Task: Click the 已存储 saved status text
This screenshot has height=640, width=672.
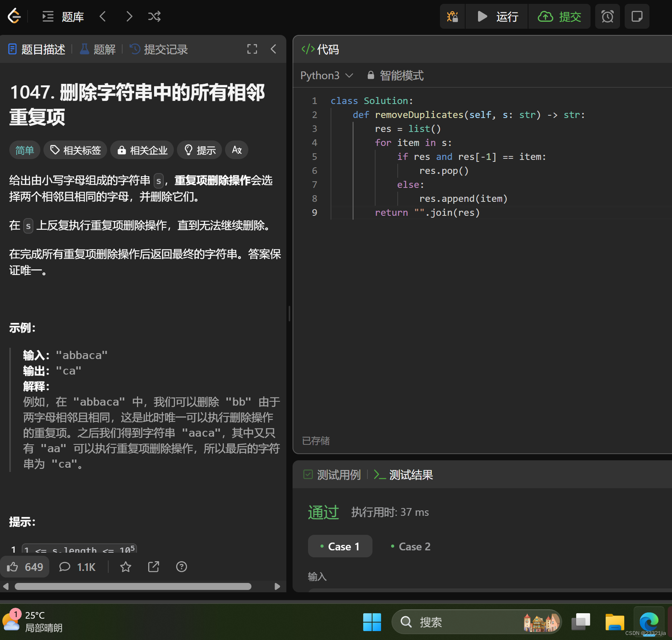Action: coord(316,441)
